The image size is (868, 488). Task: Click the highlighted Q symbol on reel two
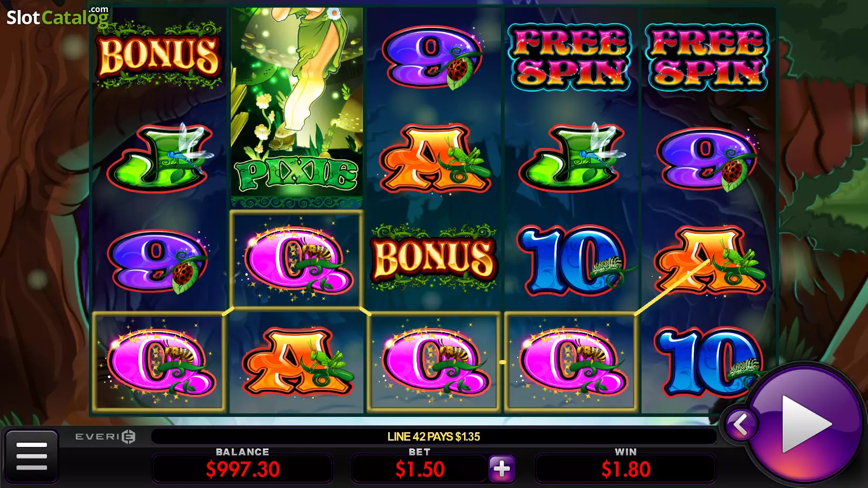[297, 259]
